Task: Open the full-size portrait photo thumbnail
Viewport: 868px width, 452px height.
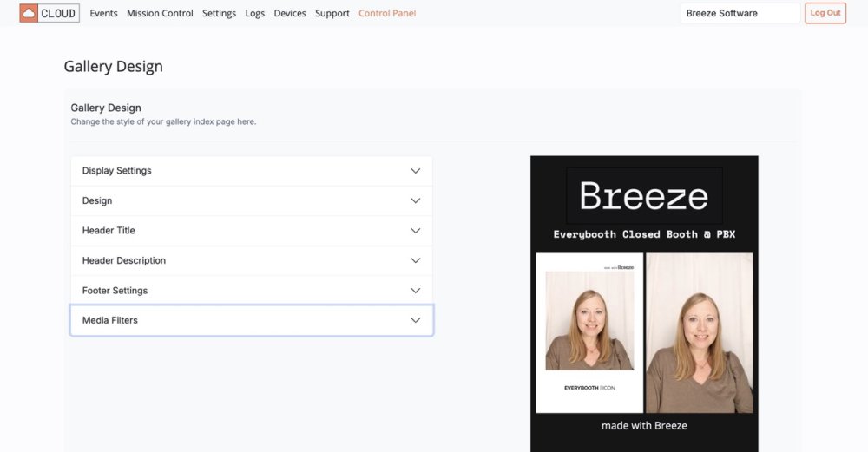Action: tap(699, 332)
